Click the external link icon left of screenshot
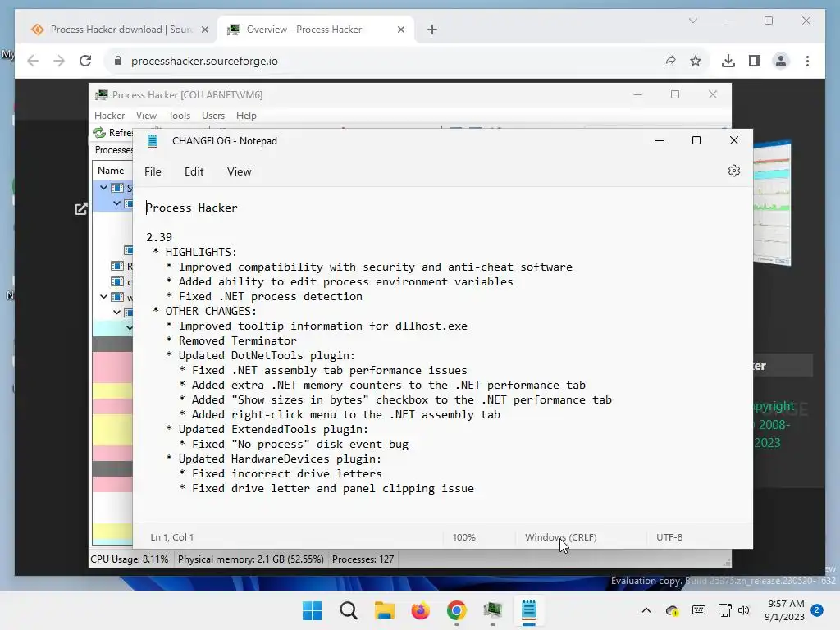840x630 pixels. [81, 208]
